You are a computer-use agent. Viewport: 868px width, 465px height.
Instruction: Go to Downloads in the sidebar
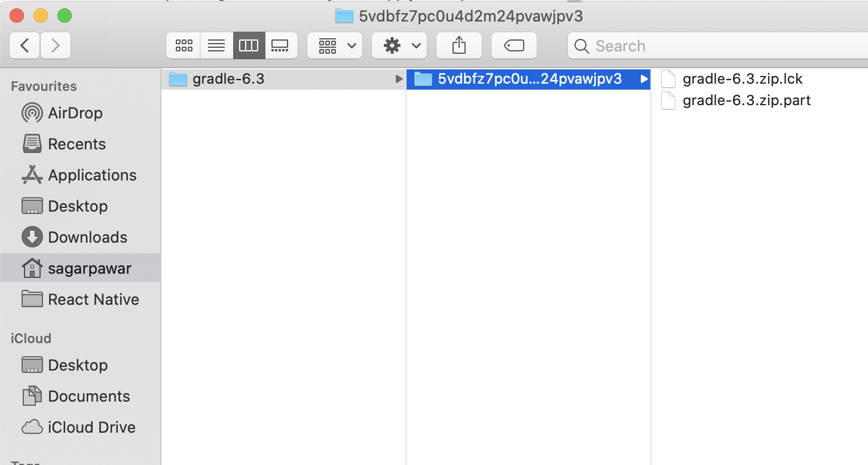click(x=87, y=237)
